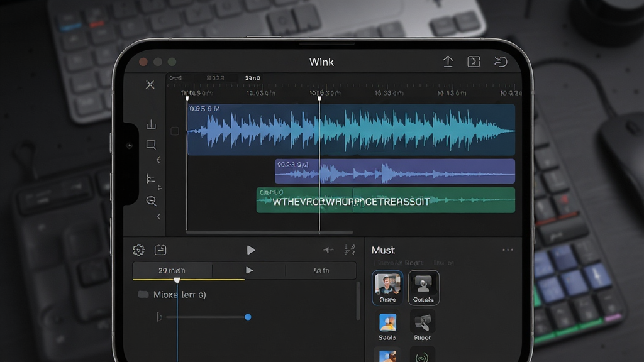Viewport: 644px width, 362px height.
Task: Start playback with the large play button
Action: tap(251, 250)
